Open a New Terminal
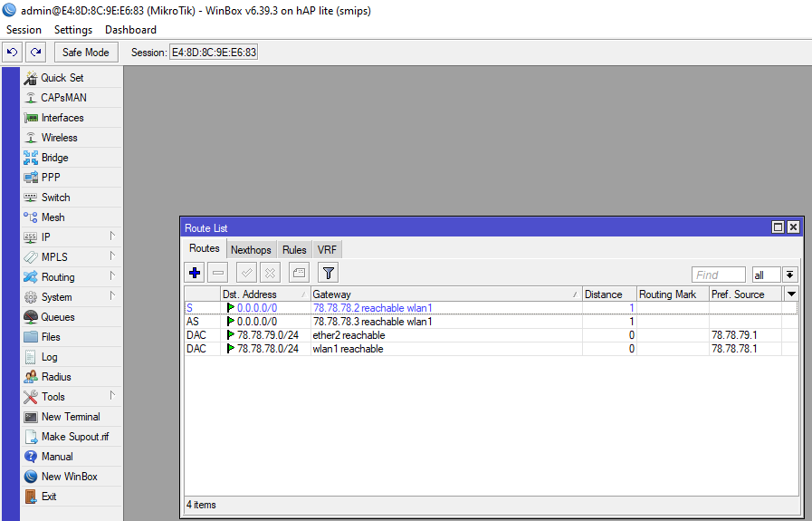Screen dimensions: 812x521 point(72,417)
